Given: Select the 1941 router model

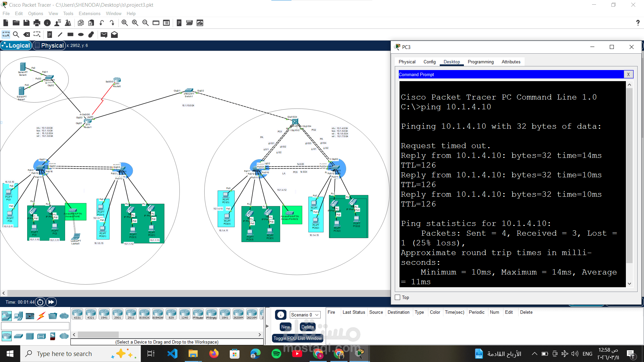Looking at the screenshot, I should pyautogui.click(x=104, y=314).
